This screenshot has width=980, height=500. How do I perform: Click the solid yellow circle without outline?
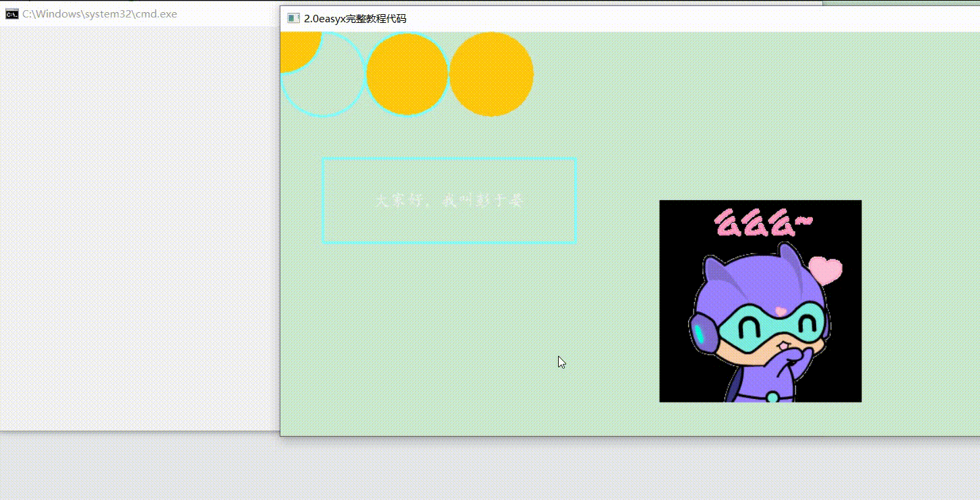pyautogui.click(x=491, y=74)
